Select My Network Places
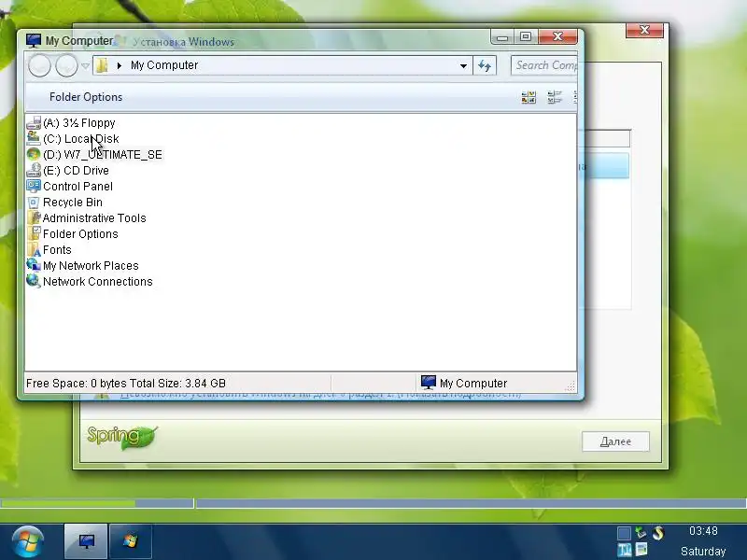This screenshot has width=747, height=560. tap(83, 266)
